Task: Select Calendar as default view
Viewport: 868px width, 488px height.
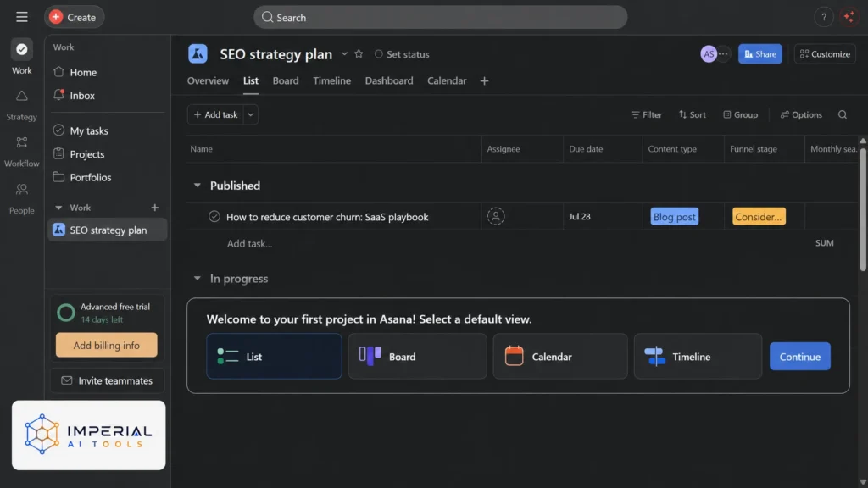Action: (x=560, y=357)
